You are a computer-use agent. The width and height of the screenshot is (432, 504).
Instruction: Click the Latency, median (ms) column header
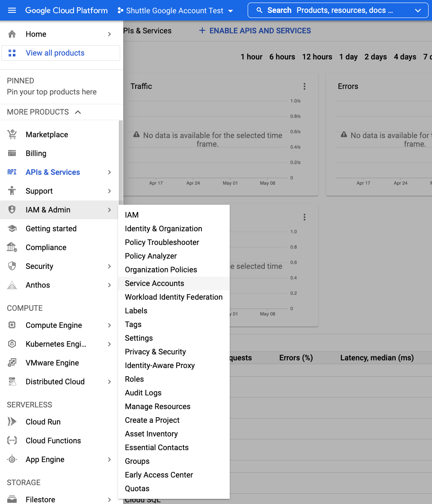377,358
